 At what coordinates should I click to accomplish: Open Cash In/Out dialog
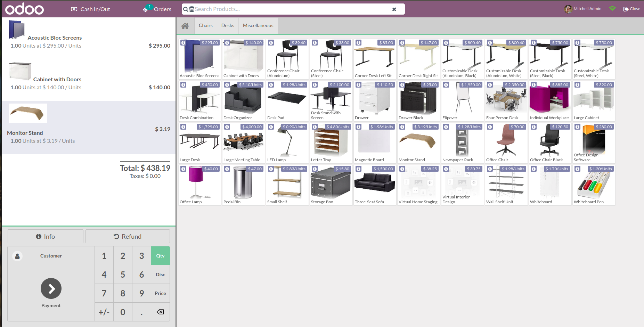[x=90, y=9]
